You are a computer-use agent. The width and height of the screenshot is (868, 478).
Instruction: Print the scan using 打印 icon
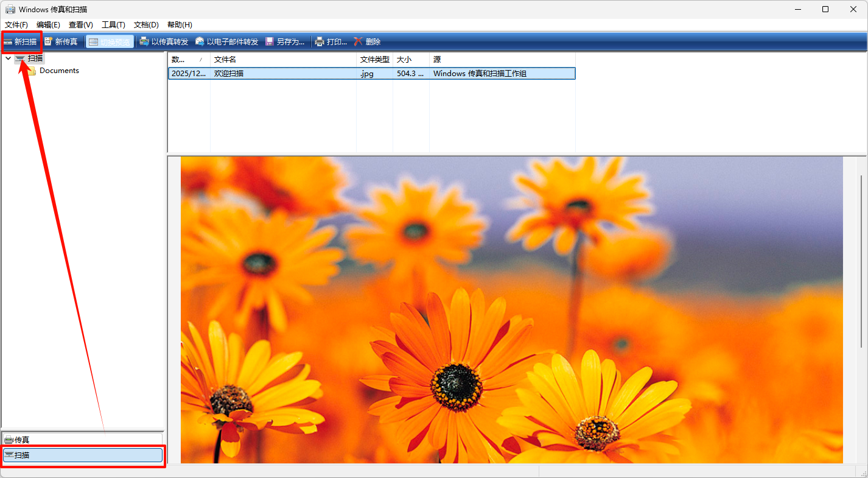[x=320, y=42]
